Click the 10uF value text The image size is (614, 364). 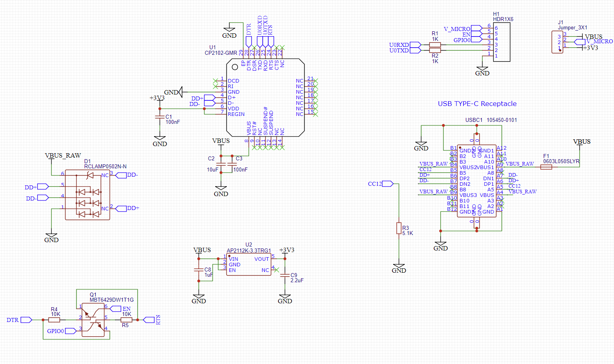(x=212, y=169)
